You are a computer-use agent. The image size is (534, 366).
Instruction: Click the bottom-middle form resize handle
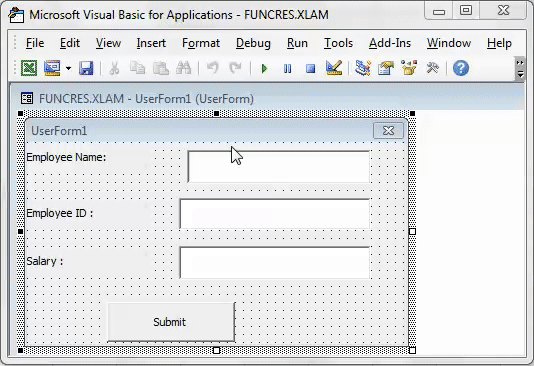[x=216, y=350]
